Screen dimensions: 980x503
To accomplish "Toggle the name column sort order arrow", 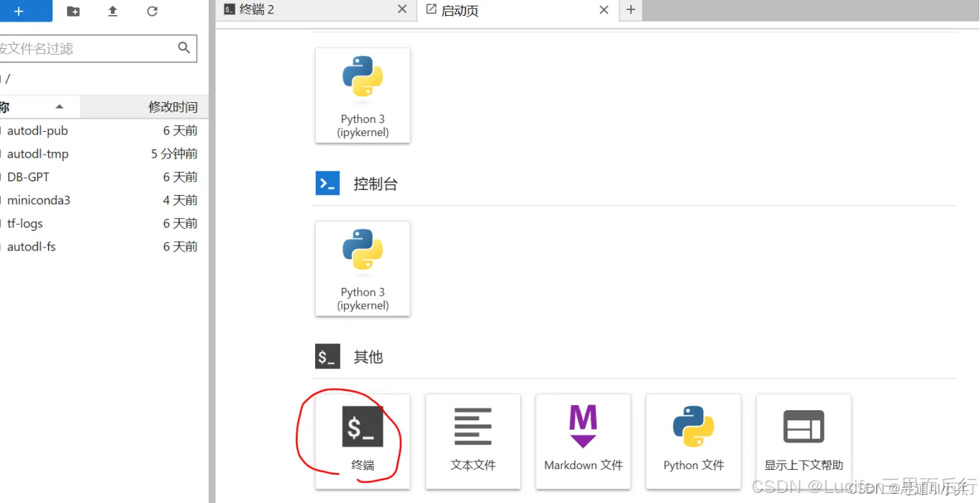I will tap(59, 106).
